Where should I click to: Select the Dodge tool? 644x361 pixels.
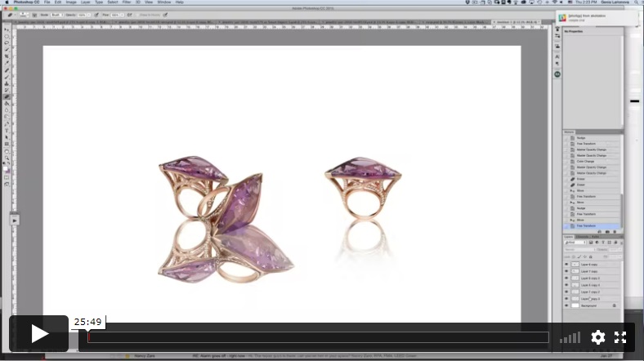7,117
